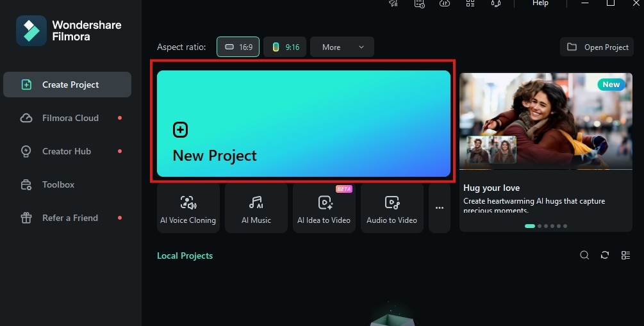
Task: Expand the More aspect ratio dropdown
Action: pyautogui.click(x=342, y=47)
